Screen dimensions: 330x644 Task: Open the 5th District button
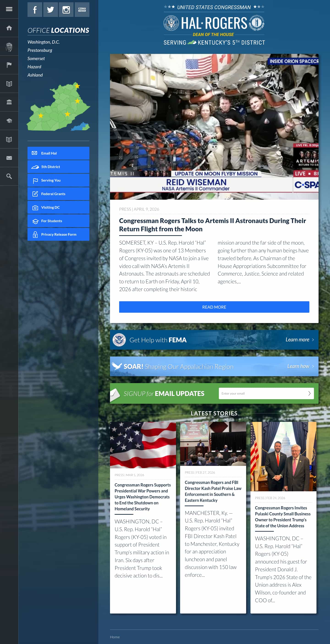[x=58, y=167]
